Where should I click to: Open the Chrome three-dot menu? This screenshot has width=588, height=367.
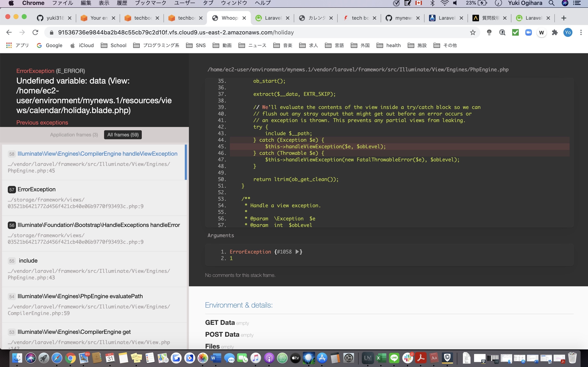581,32
